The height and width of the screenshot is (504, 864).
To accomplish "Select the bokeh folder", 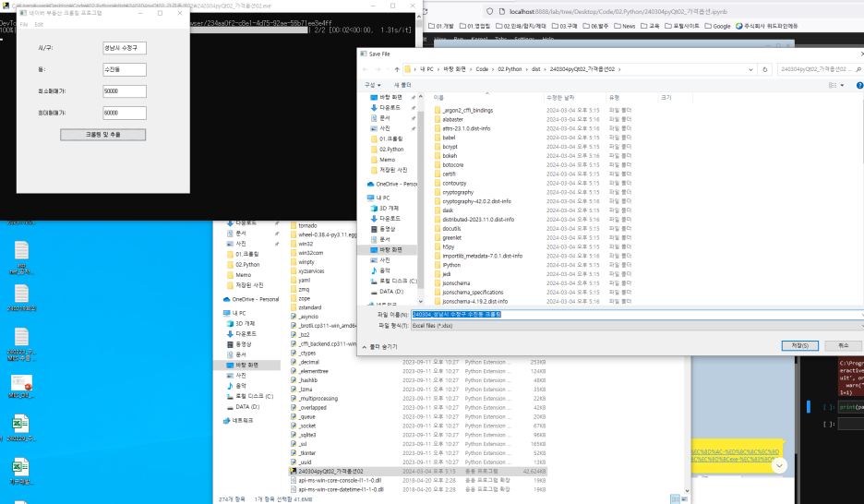I will click(x=450, y=156).
